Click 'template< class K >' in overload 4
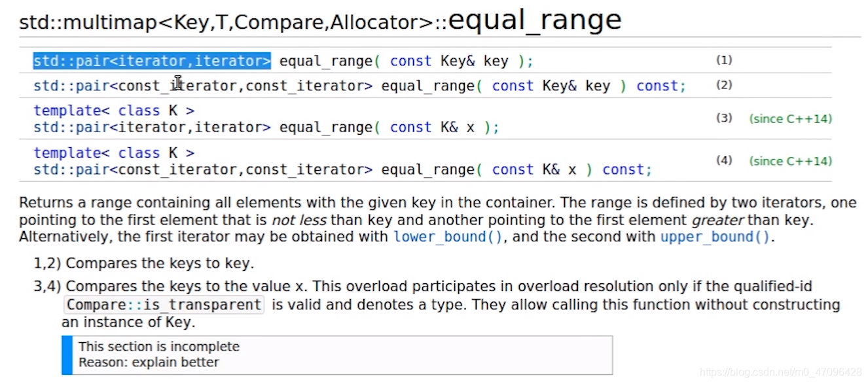The image size is (868, 384). click(x=114, y=153)
